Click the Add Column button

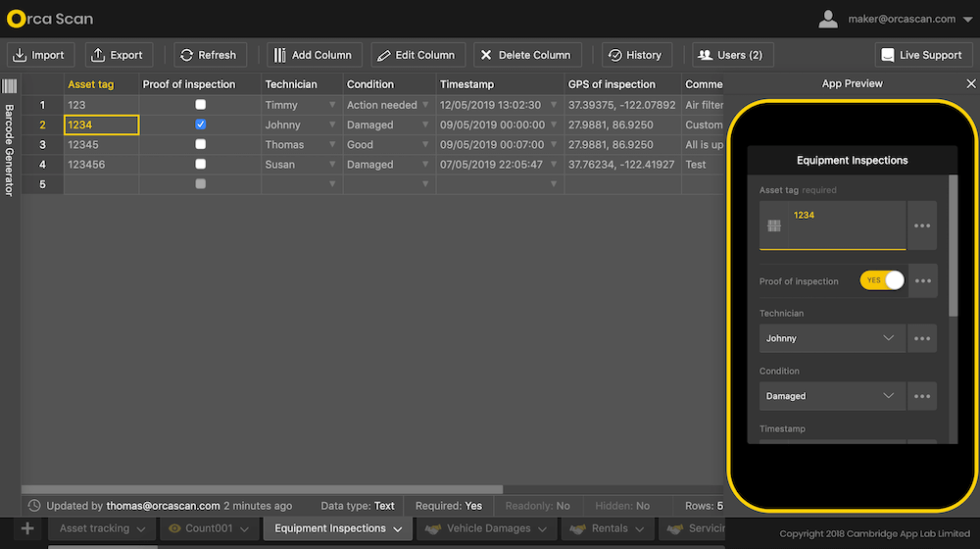click(314, 55)
